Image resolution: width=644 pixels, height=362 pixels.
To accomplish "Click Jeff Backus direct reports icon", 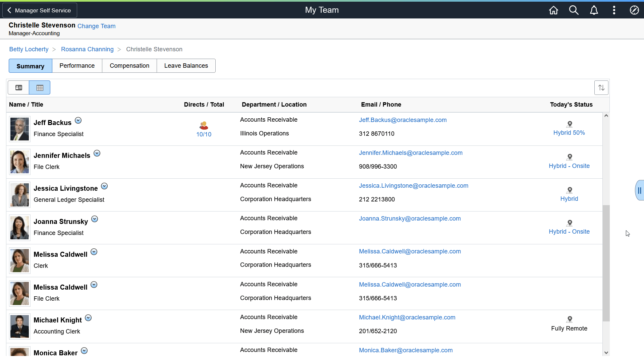I will [x=204, y=126].
